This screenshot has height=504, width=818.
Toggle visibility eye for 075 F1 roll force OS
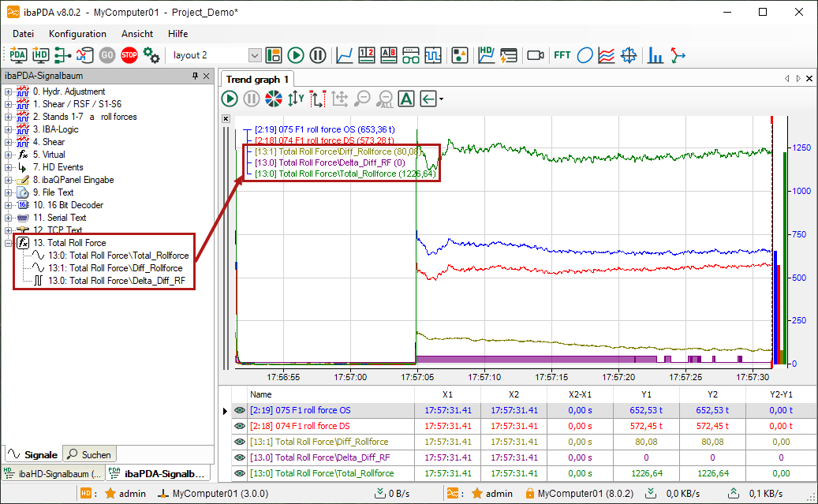pyautogui.click(x=240, y=410)
